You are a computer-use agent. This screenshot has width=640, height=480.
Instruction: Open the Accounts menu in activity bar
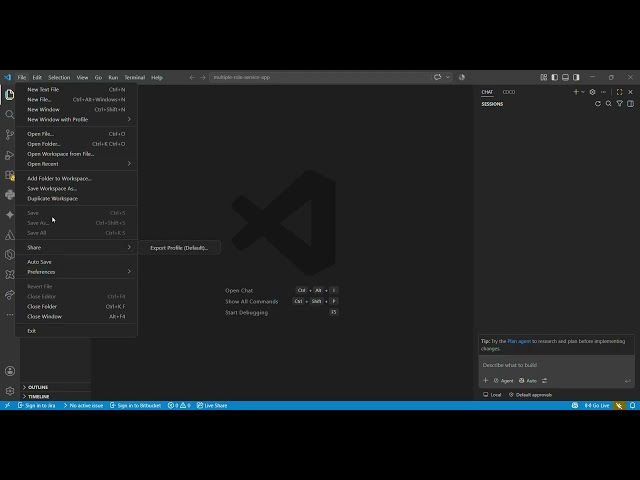[10, 371]
